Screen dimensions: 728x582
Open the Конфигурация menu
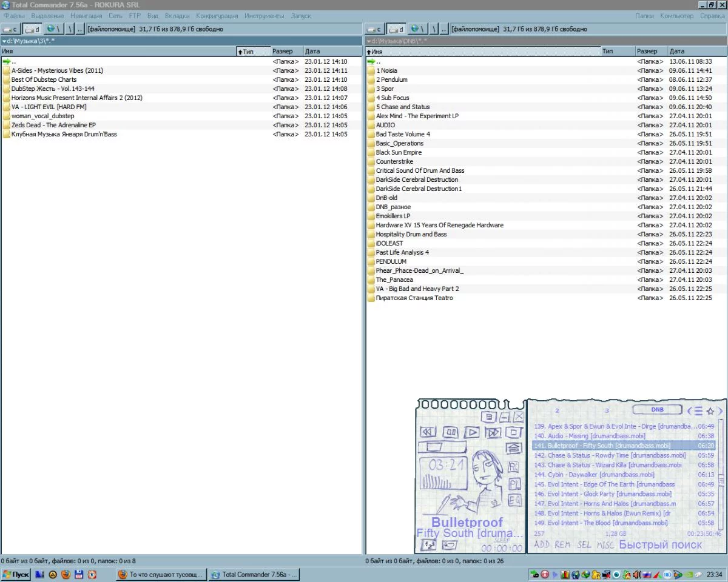[217, 16]
